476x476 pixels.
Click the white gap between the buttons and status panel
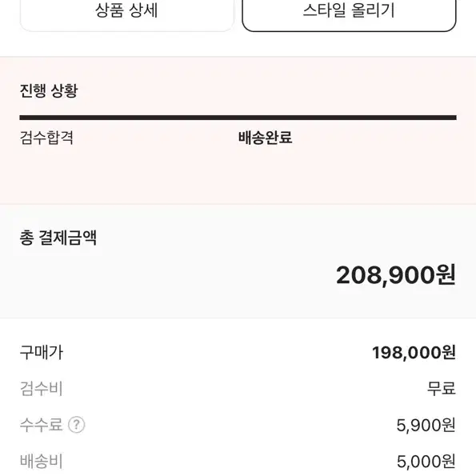pos(238,44)
